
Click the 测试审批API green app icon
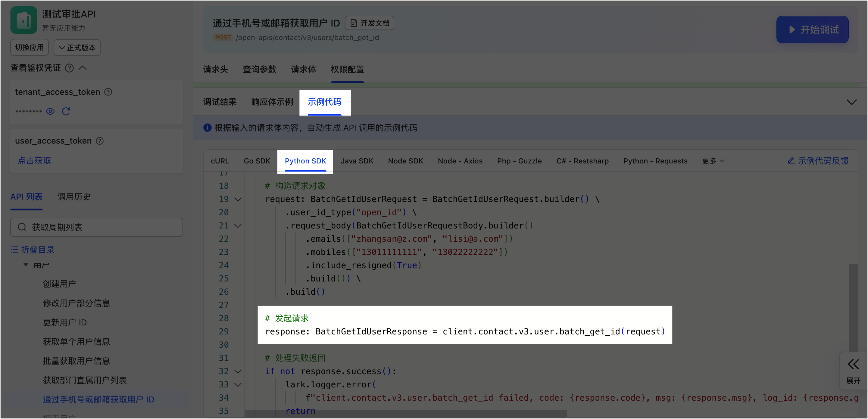pos(23,20)
